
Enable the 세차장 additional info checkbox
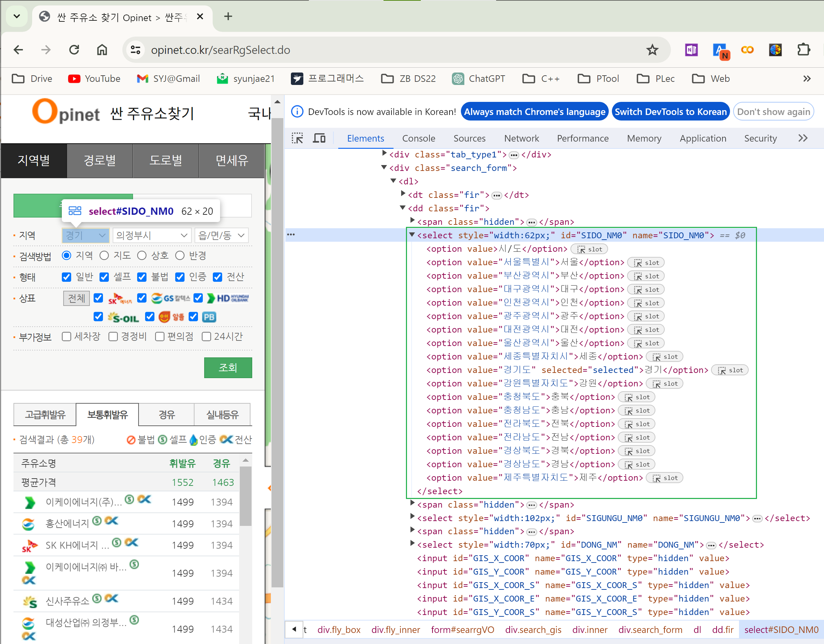pyautogui.click(x=66, y=336)
